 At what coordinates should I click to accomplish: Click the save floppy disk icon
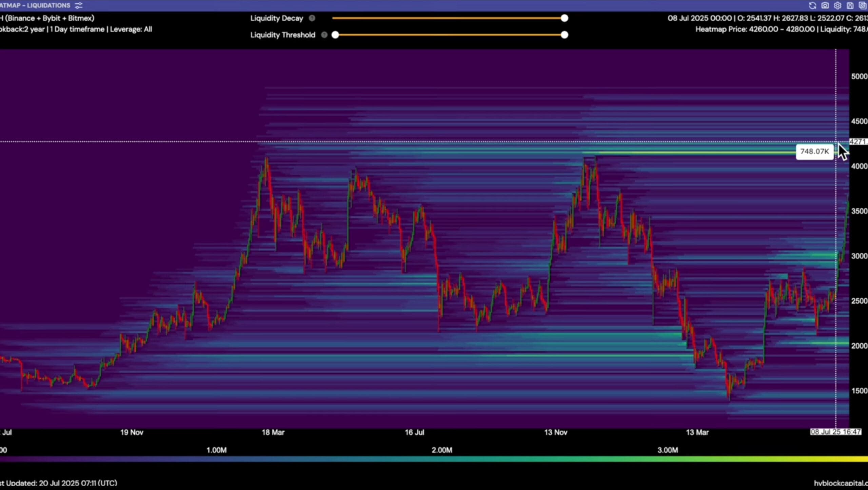tap(850, 5)
